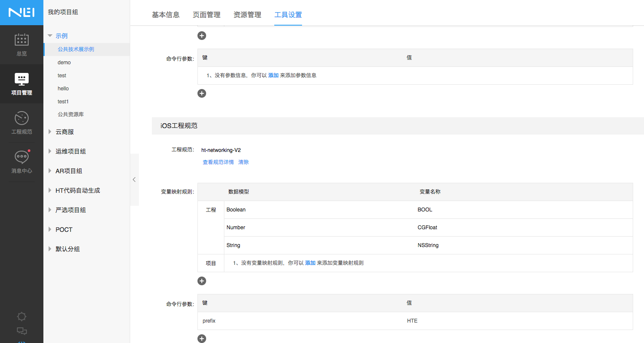Click the 值 header above the HTE cell

tap(409, 303)
